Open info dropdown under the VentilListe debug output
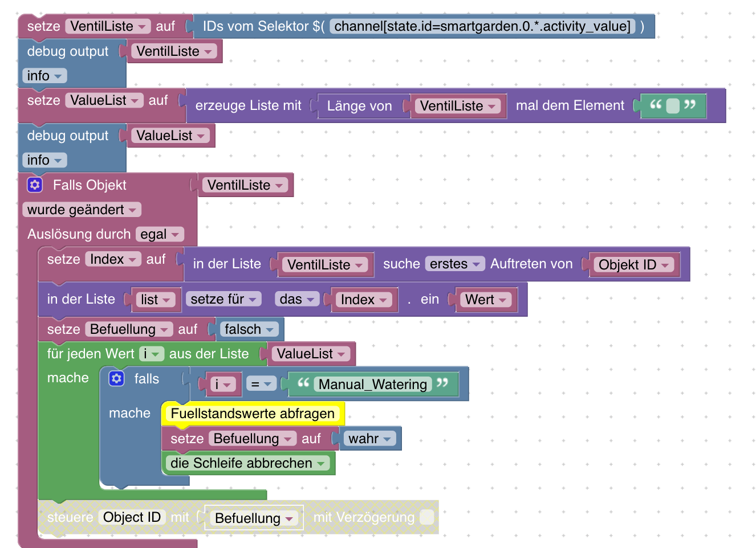Image resolution: width=756 pixels, height=548 pixels. pos(44,76)
